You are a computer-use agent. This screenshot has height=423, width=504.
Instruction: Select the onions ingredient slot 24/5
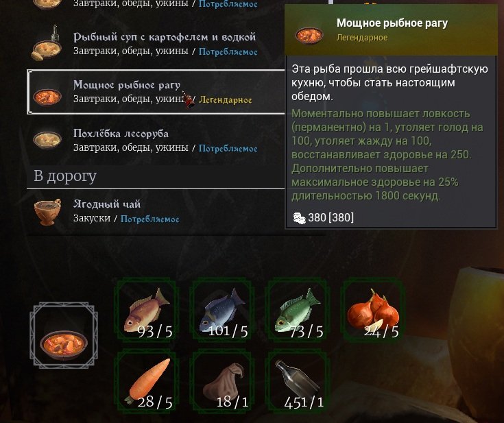[373, 311]
